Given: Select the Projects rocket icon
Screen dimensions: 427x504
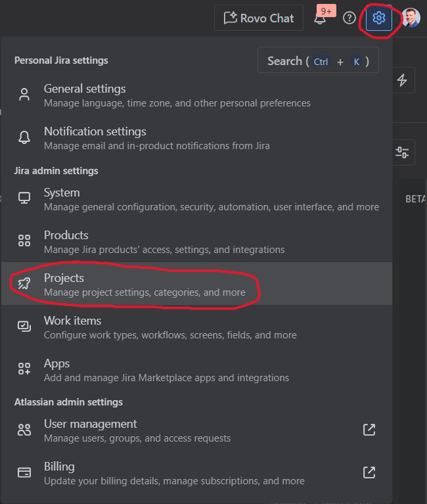Looking at the screenshot, I should pos(24,283).
